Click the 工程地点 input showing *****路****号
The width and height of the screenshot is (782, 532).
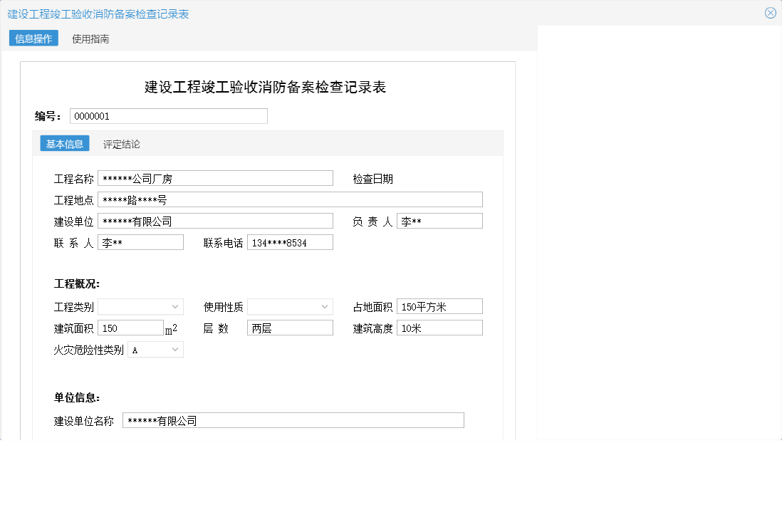point(290,199)
